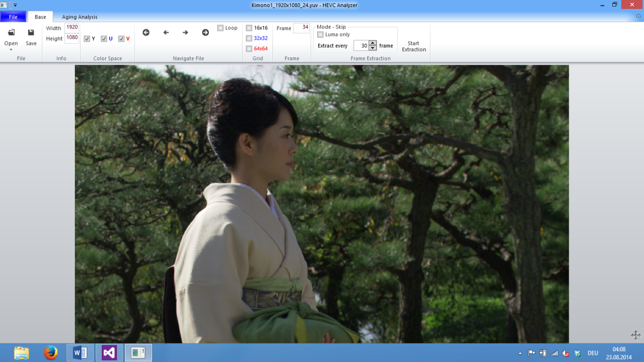Open the Quick Access Toolbar customize dropdown
Viewport: 644px width, 362px height.
pos(15,5)
